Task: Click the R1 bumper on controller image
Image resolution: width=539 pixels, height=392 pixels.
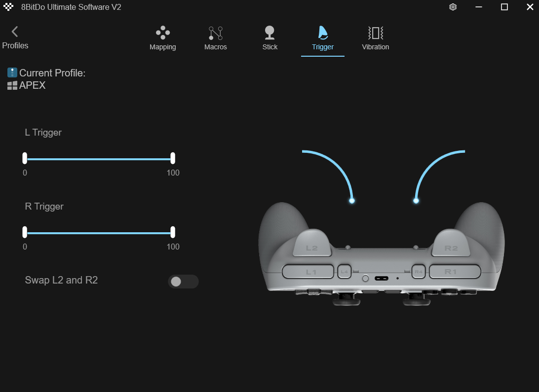Action: [455, 272]
